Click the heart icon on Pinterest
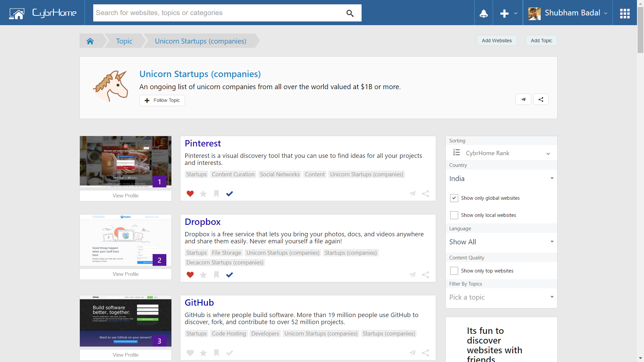The width and height of the screenshot is (644, 362). tap(190, 194)
